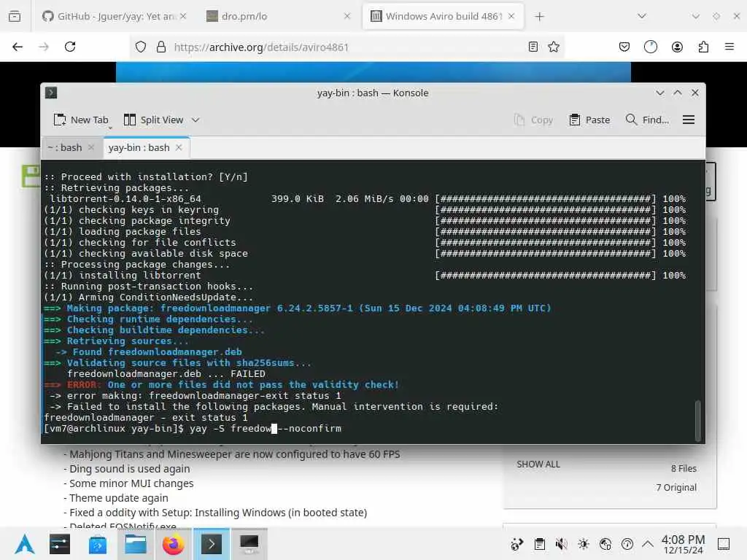Viewport: 747px width, 560px height.
Task: Open brightness and color tray icon
Action: [x=584, y=544]
